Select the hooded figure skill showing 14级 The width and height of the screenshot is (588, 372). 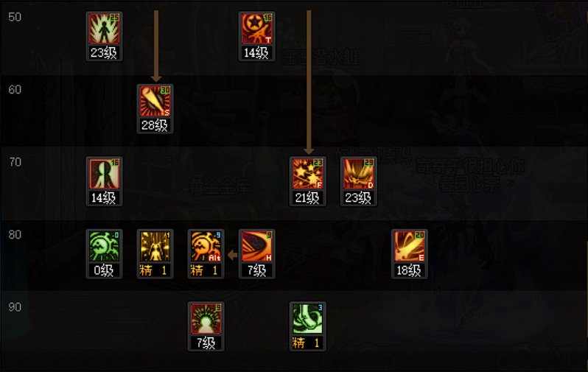tap(104, 174)
